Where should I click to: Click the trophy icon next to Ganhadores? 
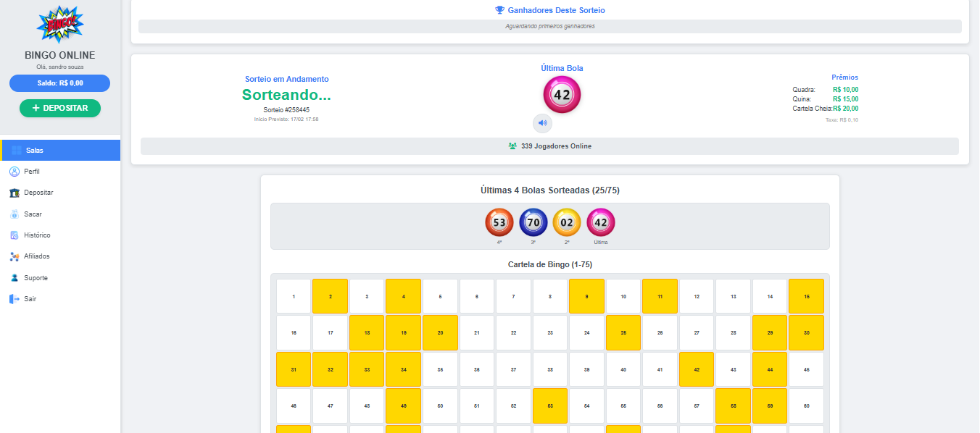pyautogui.click(x=499, y=10)
